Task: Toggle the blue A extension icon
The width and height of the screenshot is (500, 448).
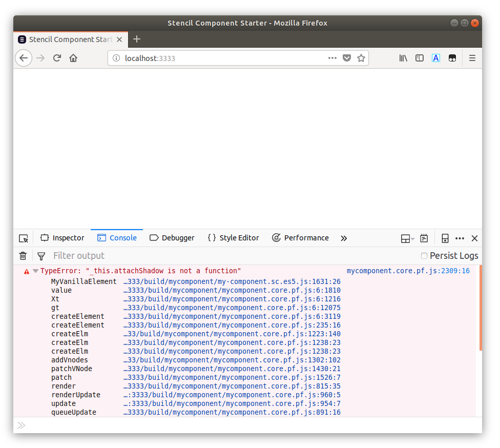Action: click(x=436, y=58)
